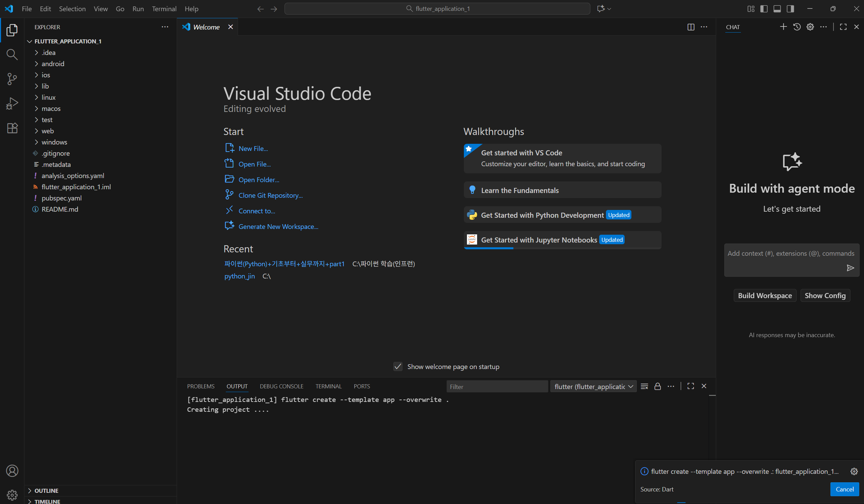Open the Extensions sidebar view
This screenshot has width=864, height=504.
point(12,128)
